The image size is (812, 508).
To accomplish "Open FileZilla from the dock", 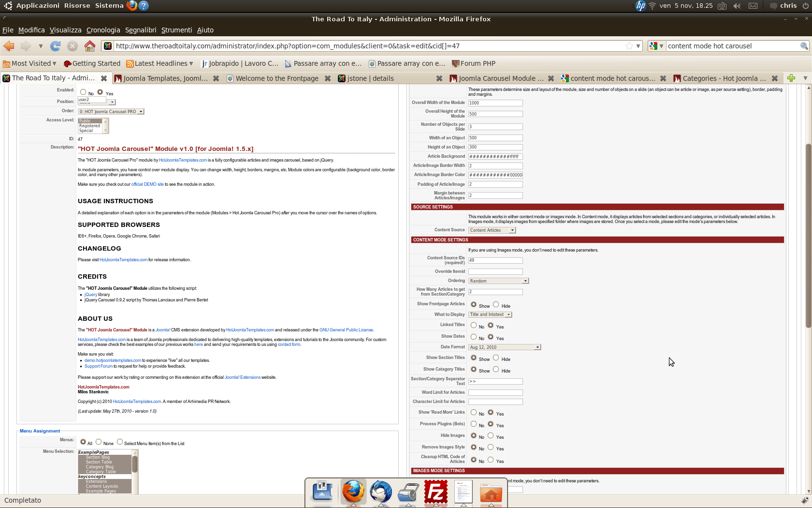I will point(436,492).
